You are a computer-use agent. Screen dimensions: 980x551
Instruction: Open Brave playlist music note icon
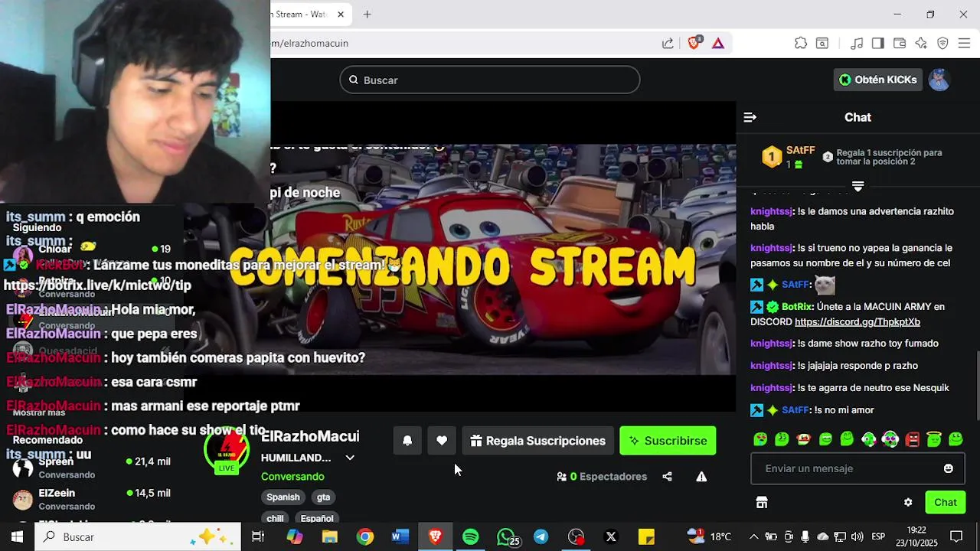click(857, 43)
